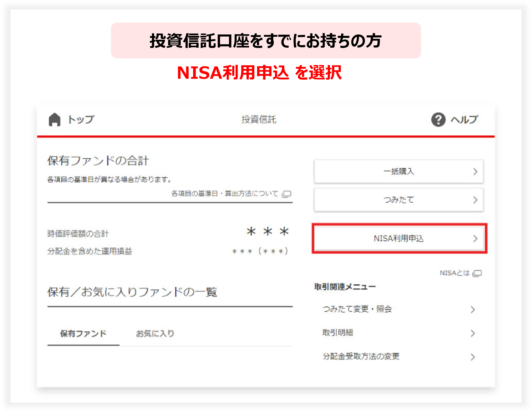Viewport: 532px width, 412px height.
Task: Click masked value beside 分配金を含めた運用損益
Action: [x=260, y=251]
